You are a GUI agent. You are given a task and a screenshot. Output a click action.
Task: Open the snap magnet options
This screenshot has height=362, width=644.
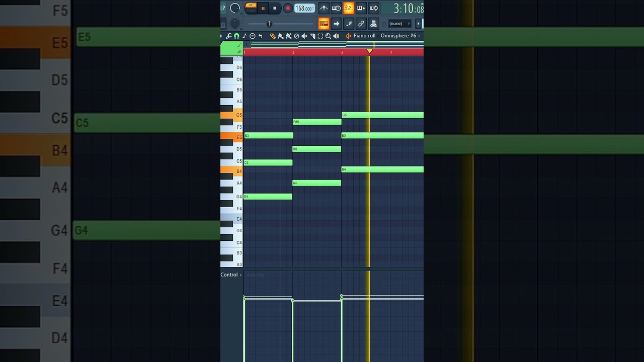pos(236,36)
